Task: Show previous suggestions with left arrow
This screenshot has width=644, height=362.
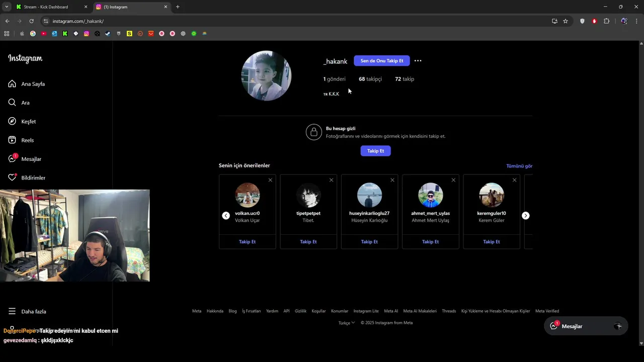Action: (x=226, y=215)
